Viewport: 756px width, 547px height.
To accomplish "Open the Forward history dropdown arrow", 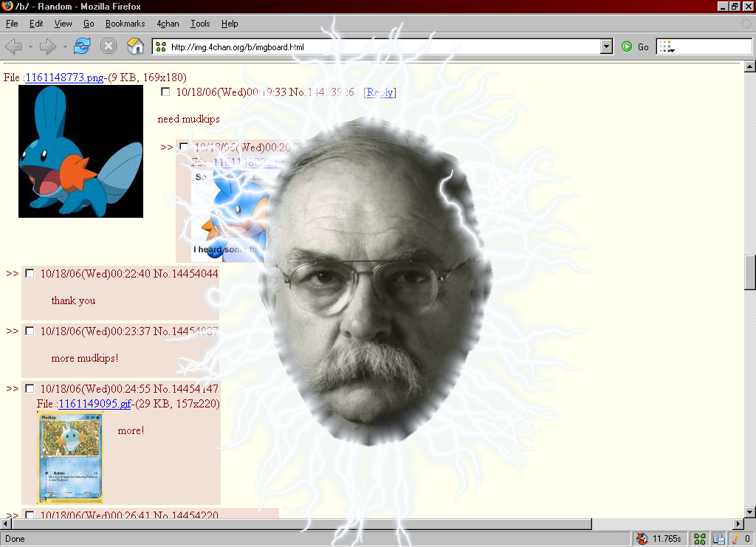I will click(65, 47).
